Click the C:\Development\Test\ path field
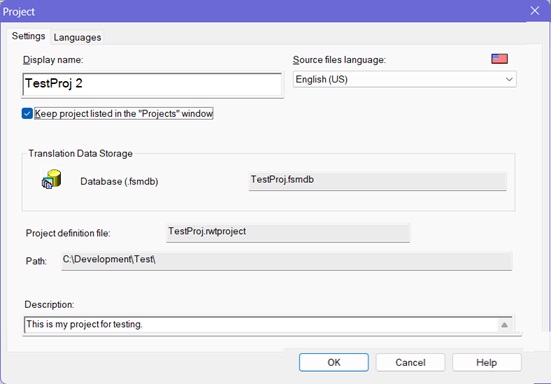 coord(286,261)
